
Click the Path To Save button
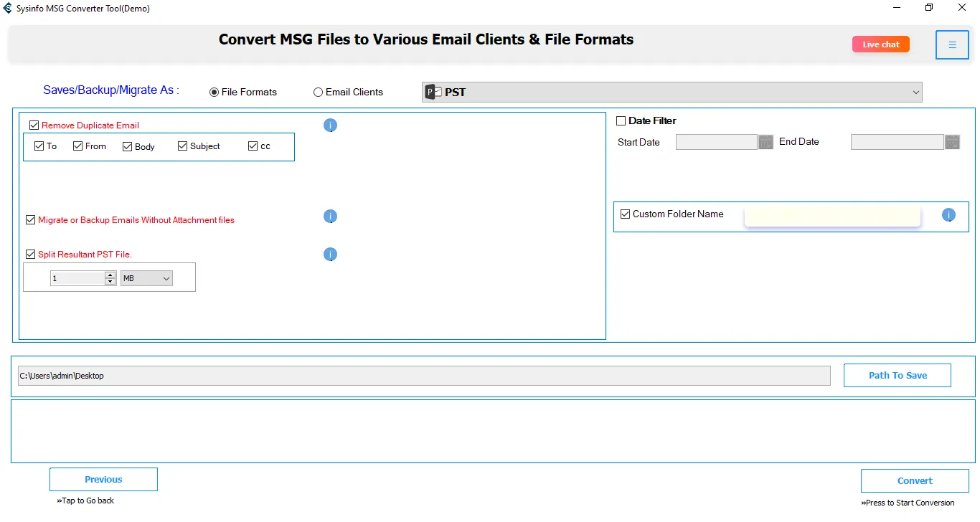coord(897,375)
